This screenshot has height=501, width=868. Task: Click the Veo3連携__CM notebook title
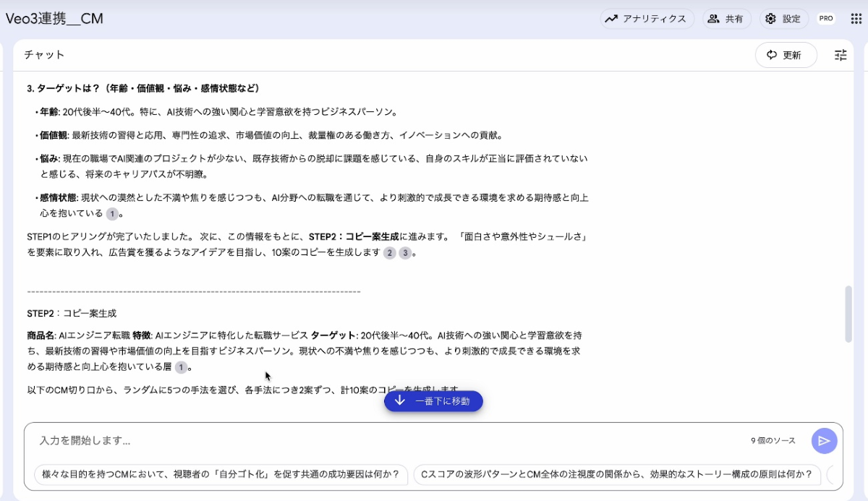pyautogui.click(x=54, y=19)
